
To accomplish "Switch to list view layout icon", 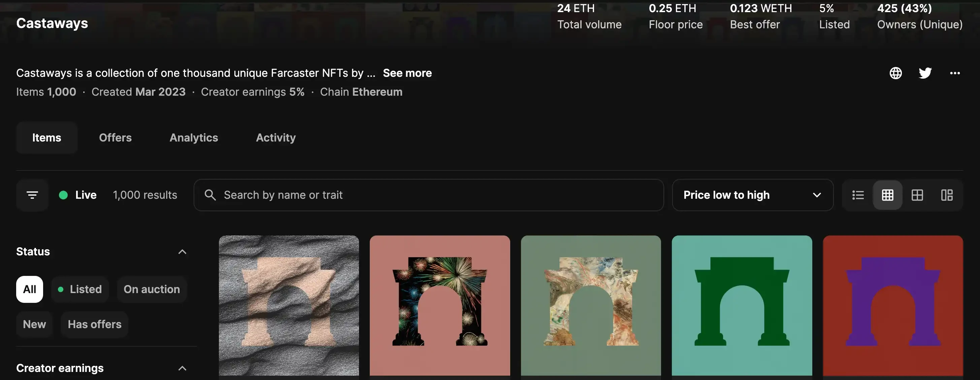I will tap(858, 195).
